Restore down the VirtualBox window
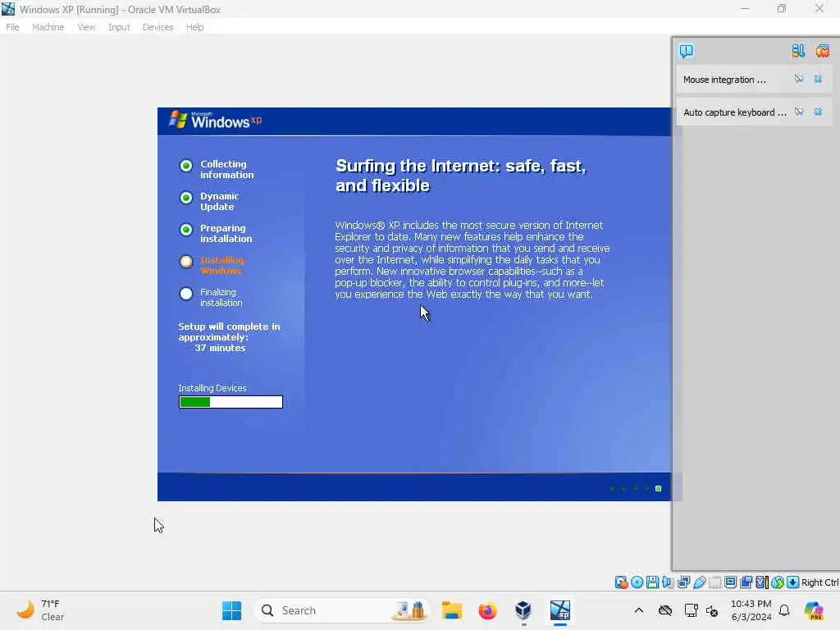The width and height of the screenshot is (840, 630). pyautogui.click(x=782, y=8)
